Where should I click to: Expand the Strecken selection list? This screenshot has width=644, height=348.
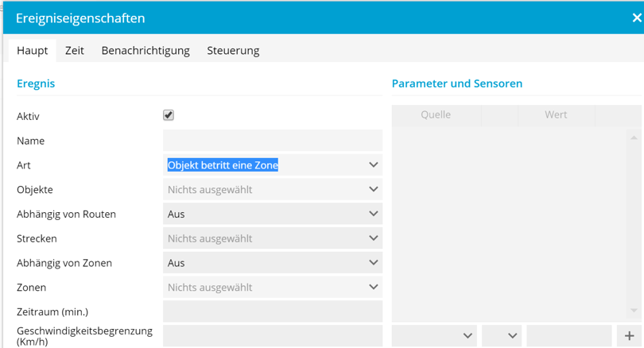pos(272,238)
